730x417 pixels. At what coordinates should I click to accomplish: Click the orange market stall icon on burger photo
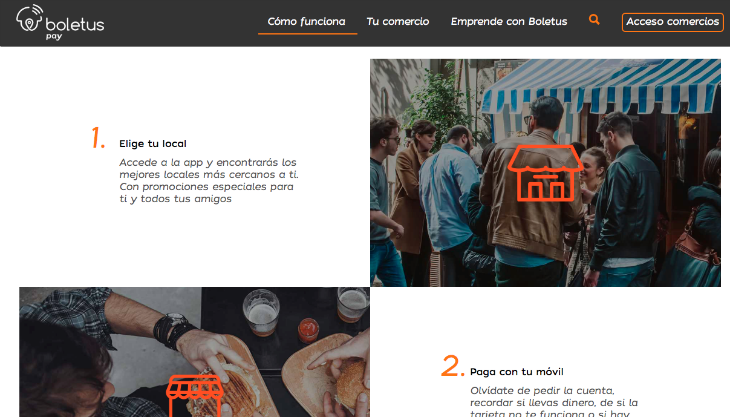pyautogui.click(x=195, y=396)
